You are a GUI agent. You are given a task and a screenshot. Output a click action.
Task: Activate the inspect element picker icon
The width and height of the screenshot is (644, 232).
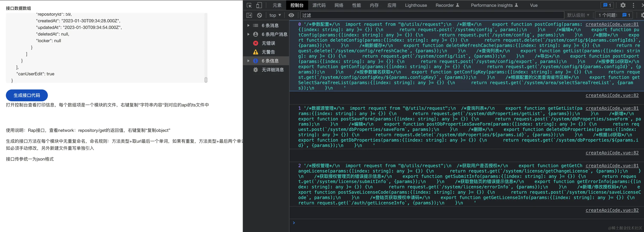coord(249,5)
